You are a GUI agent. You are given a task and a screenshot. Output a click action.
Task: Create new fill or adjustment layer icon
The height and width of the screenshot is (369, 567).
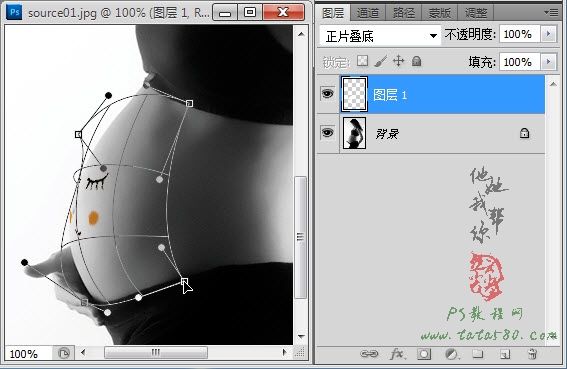(452, 354)
